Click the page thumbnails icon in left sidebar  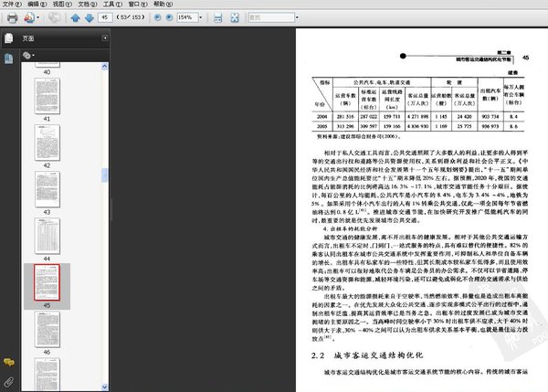(x=9, y=58)
